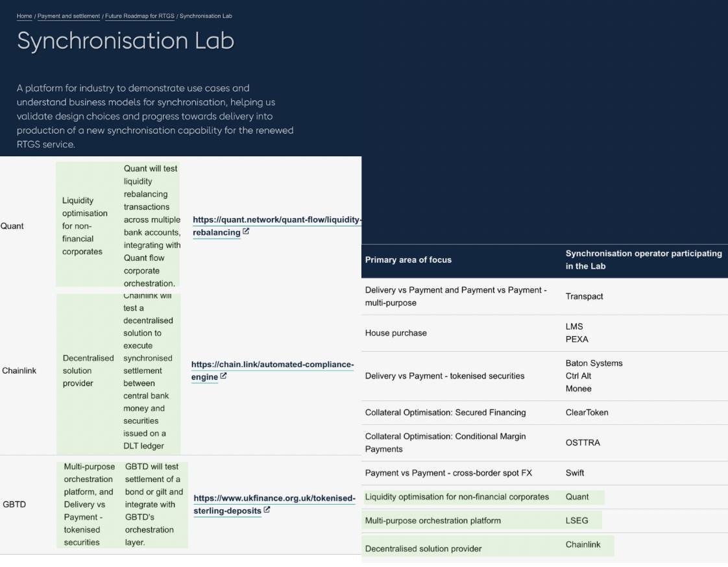Select the Swift operator cell

(x=575, y=473)
